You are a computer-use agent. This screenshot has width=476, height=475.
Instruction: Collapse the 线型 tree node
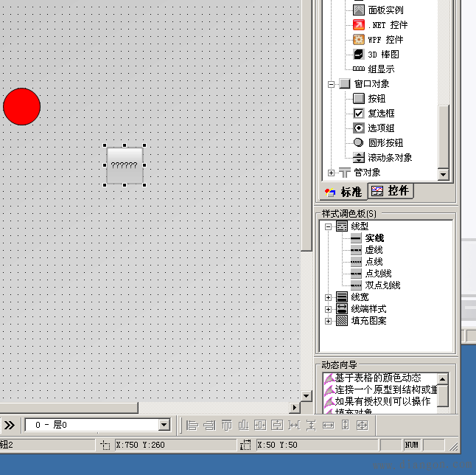[328, 226]
